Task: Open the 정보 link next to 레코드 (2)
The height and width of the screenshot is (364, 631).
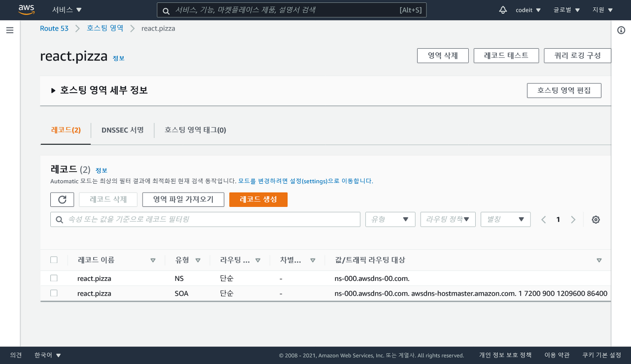Action: pos(101,170)
